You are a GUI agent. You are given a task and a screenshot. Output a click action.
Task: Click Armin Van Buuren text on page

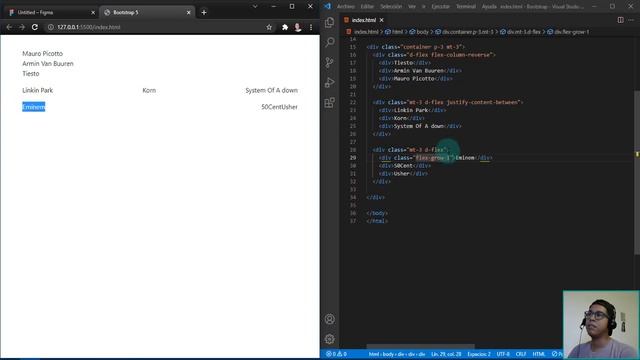click(48, 64)
